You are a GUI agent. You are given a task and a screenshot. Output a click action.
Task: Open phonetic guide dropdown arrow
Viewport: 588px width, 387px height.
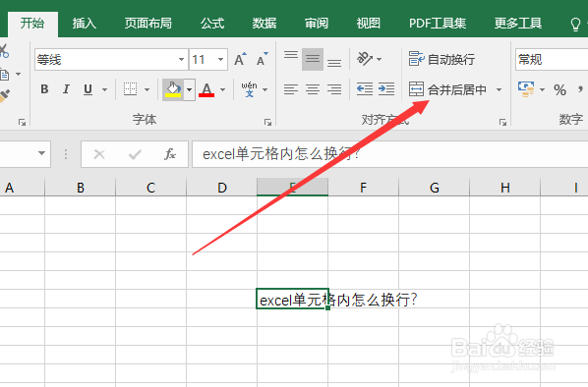coord(265,90)
